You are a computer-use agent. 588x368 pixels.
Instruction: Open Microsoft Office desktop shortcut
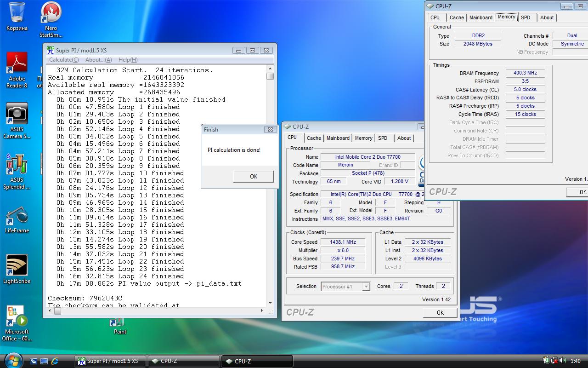click(x=17, y=323)
